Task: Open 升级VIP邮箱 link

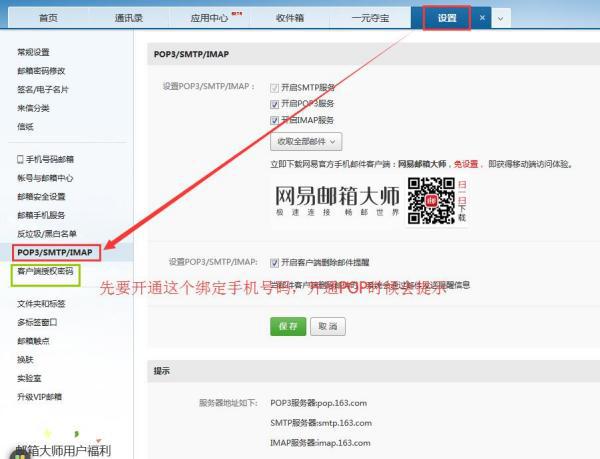Action: click(x=39, y=397)
